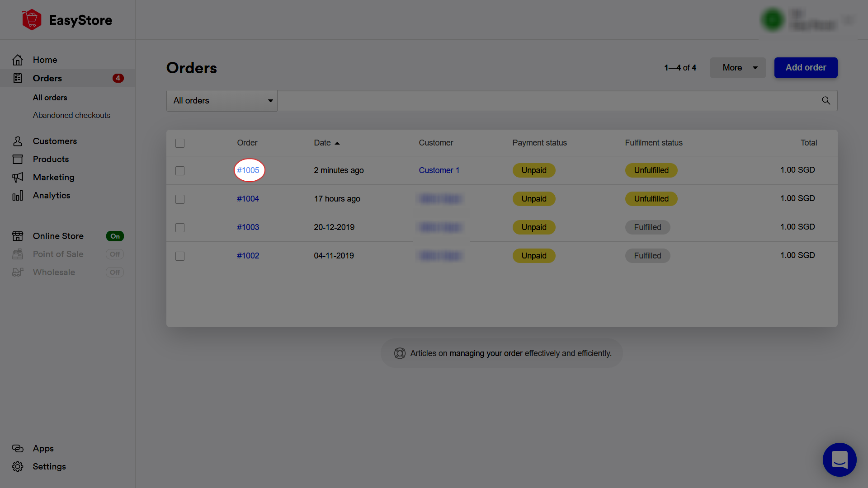Click the Marketing megaphone icon
868x488 pixels.
[x=18, y=177]
